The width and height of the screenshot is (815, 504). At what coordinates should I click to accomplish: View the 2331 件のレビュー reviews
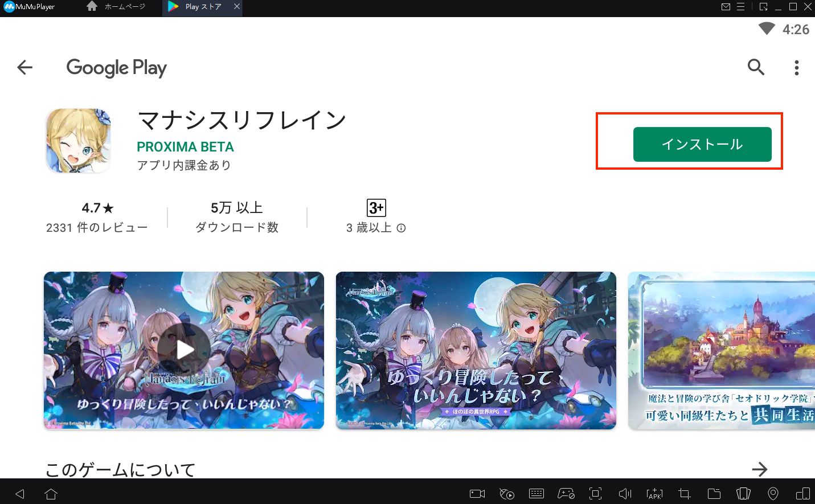[x=97, y=228]
